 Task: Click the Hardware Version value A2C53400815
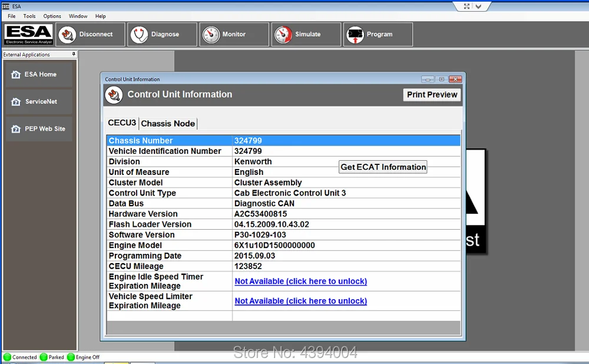(x=261, y=214)
